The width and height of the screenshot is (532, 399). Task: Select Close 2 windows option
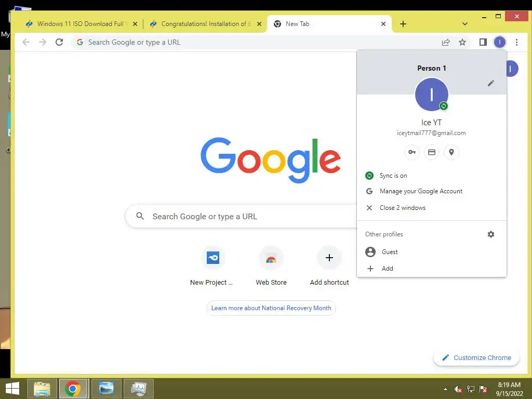(432, 208)
